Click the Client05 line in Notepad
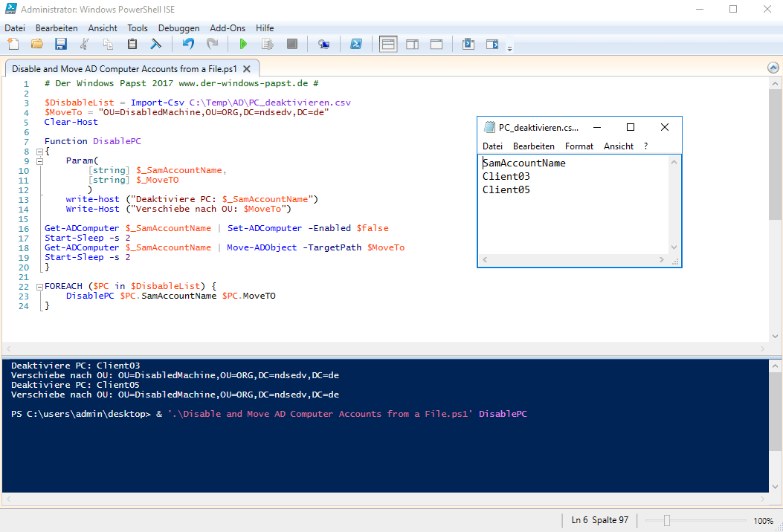The width and height of the screenshot is (783, 532). tap(506, 189)
